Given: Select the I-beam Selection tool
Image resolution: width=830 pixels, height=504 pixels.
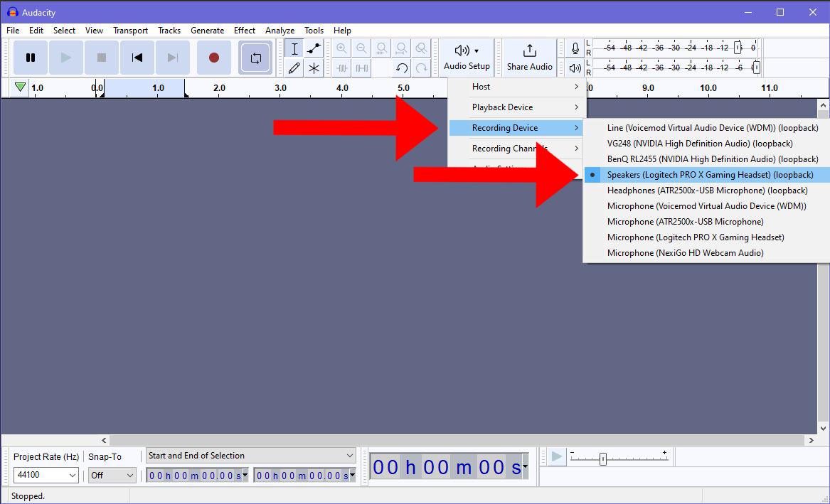Looking at the screenshot, I should point(294,48).
